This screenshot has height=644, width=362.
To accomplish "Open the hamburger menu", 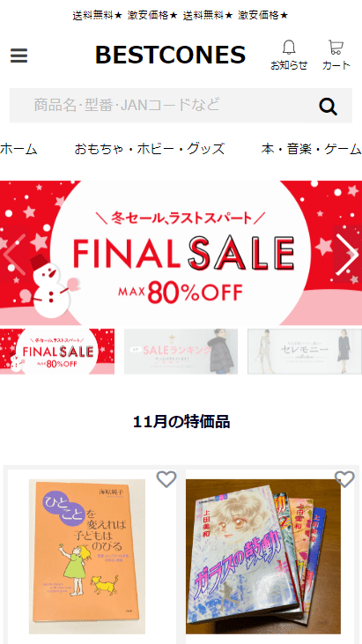I will point(18,56).
